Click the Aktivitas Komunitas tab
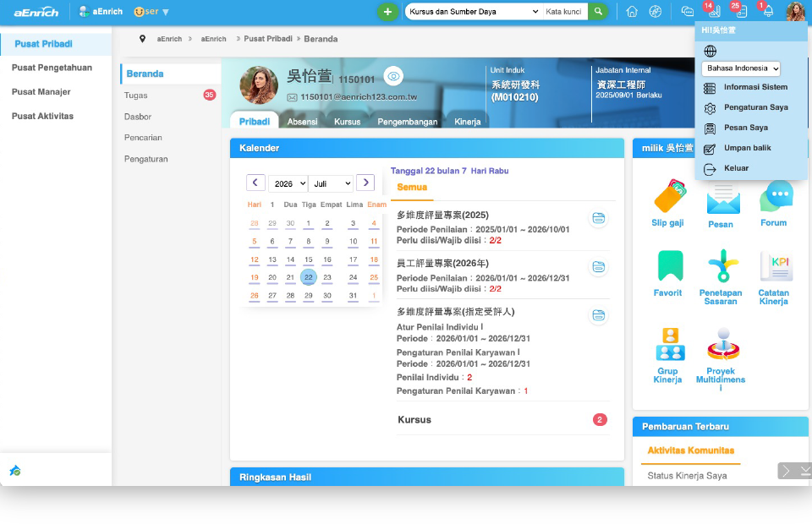This screenshot has width=812, height=524. click(691, 450)
